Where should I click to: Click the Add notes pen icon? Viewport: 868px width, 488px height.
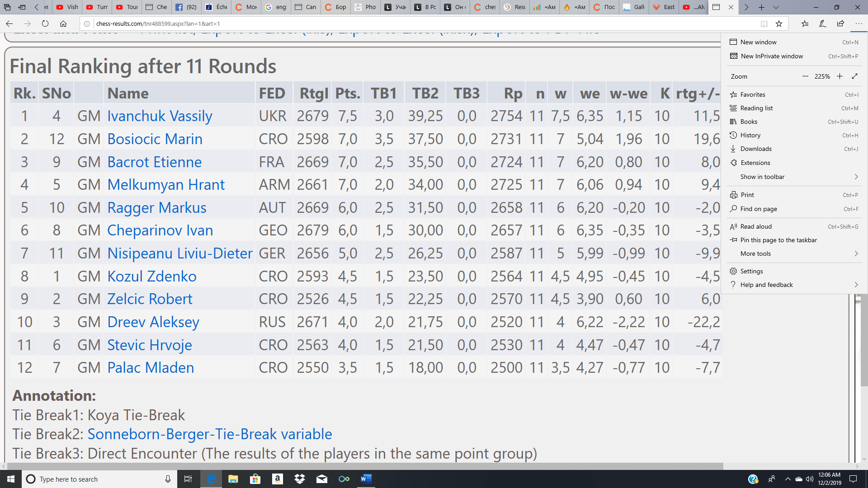coord(823,24)
